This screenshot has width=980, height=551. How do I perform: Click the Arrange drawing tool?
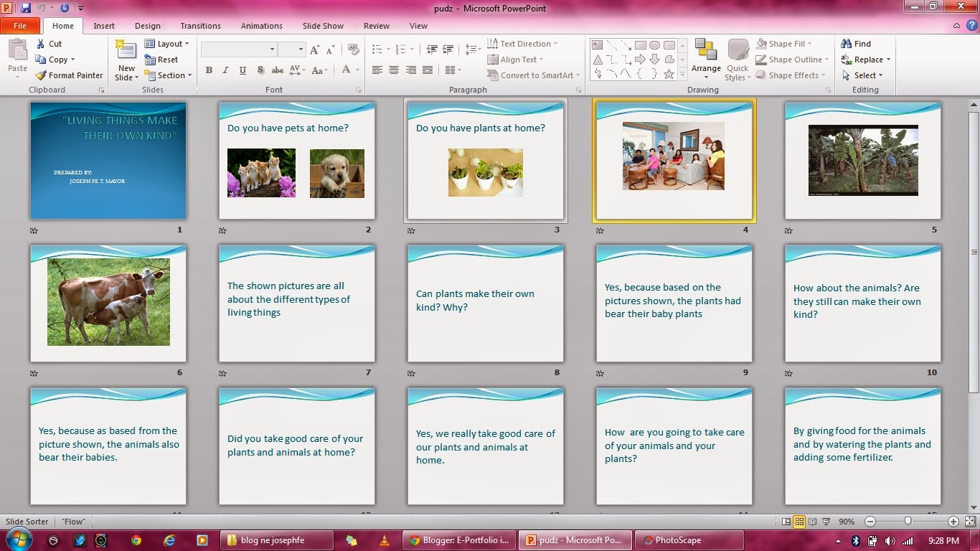coord(706,60)
